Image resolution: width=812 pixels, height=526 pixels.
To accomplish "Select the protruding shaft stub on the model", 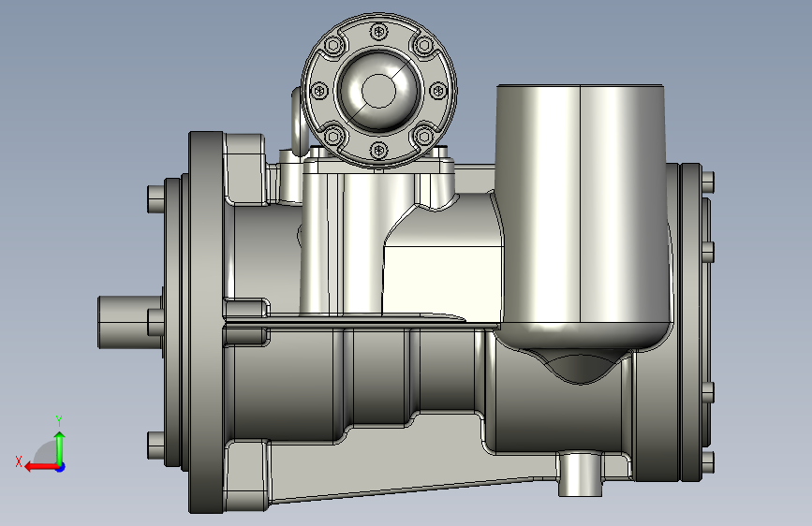I will pos(130,322).
